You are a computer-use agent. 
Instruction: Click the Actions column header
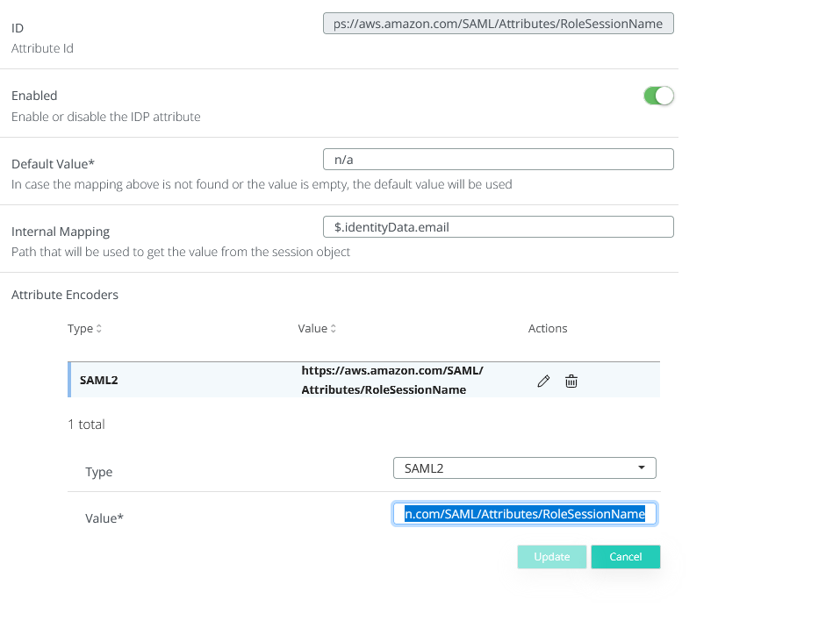click(548, 329)
